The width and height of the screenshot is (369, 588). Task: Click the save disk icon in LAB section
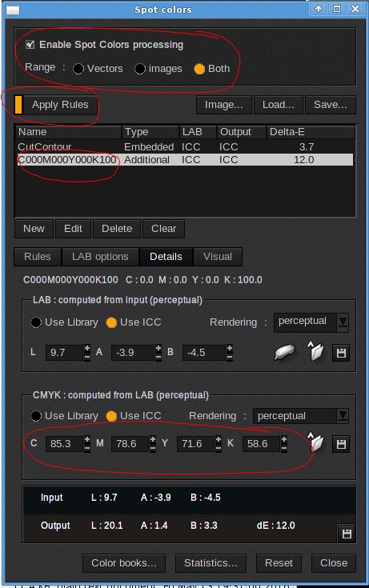[x=341, y=353]
